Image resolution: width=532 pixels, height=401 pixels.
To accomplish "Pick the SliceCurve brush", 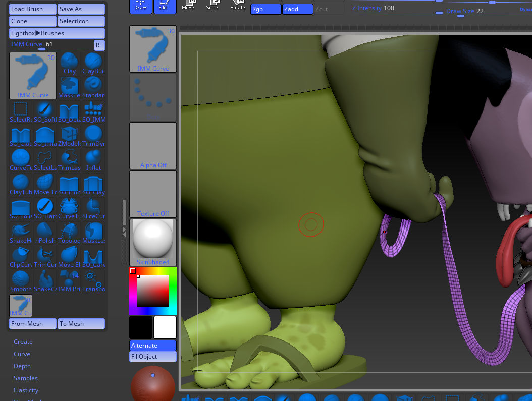I will click(x=93, y=209).
